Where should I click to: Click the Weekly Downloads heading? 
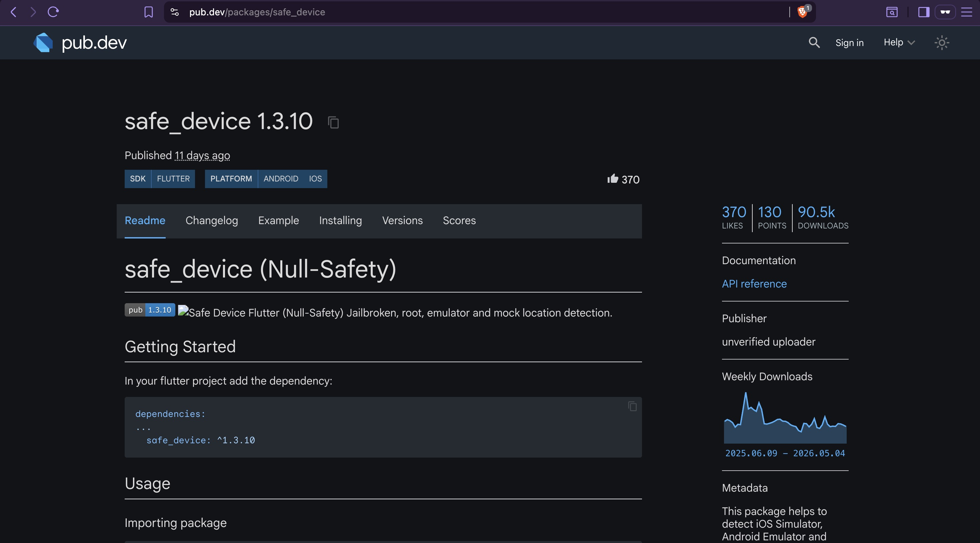tap(767, 377)
